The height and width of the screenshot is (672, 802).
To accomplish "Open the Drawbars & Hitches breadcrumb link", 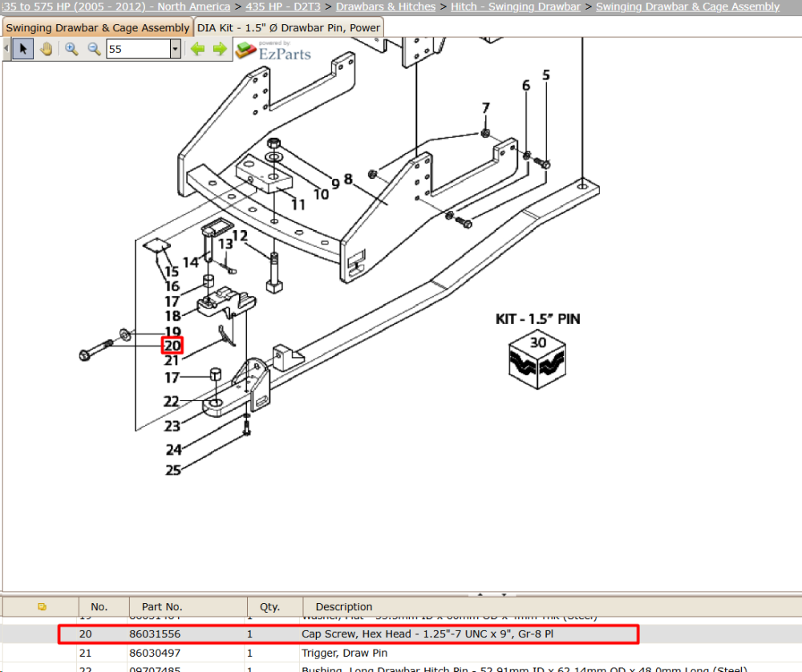I will pyautogui.click(x=386, y=6).
